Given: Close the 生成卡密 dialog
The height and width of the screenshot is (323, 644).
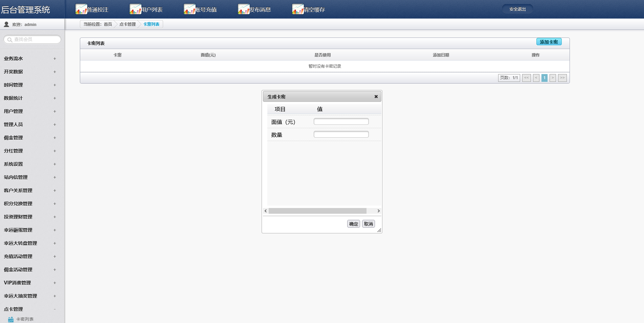Looking at the screenshot, I should click(x=376, y=97).
